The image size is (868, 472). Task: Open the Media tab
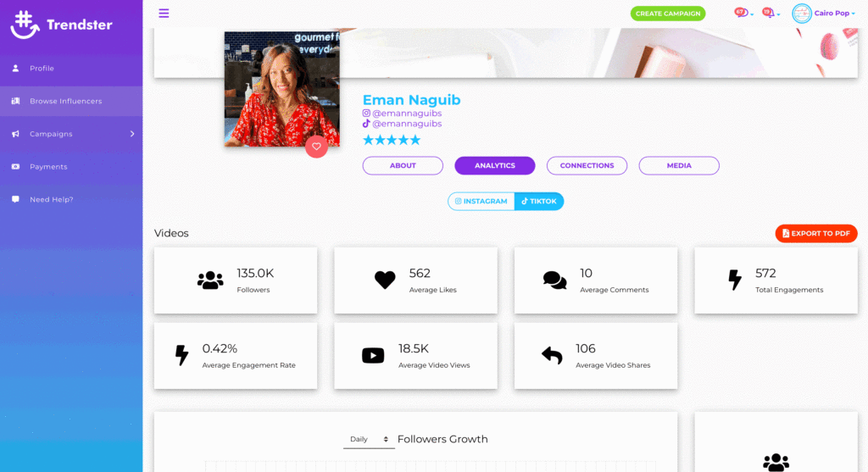pos(679,165)
